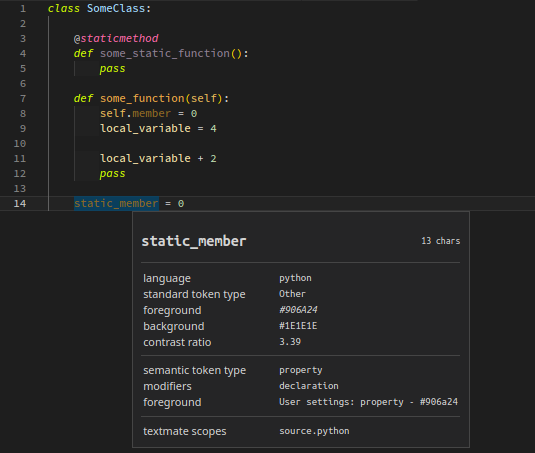Click the number 2 on line 11
Screen dimensions: 535x453
click(x=213, y=158)
